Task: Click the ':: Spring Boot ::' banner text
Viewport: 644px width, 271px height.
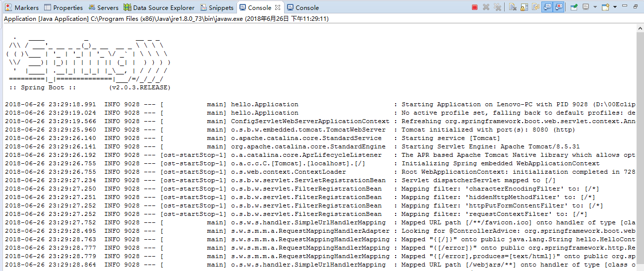Action: point(42,87)
